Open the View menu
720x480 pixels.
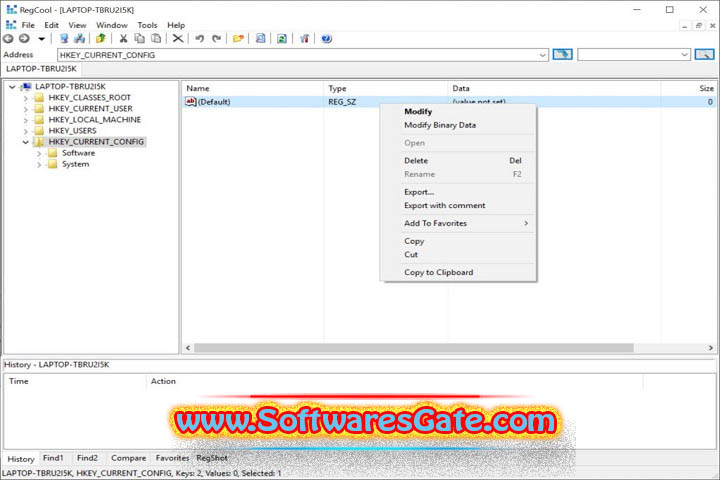point(77,25)
